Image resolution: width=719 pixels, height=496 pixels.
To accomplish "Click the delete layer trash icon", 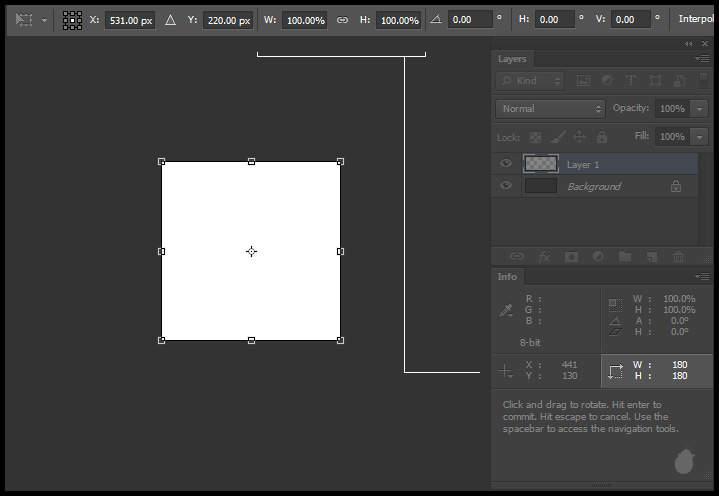I will pyautogui.click(x=678, y=257).
